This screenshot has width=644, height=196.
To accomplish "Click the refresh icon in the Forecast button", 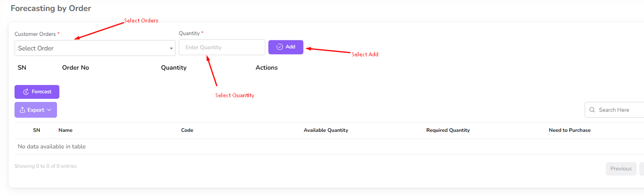I will 26,92.
